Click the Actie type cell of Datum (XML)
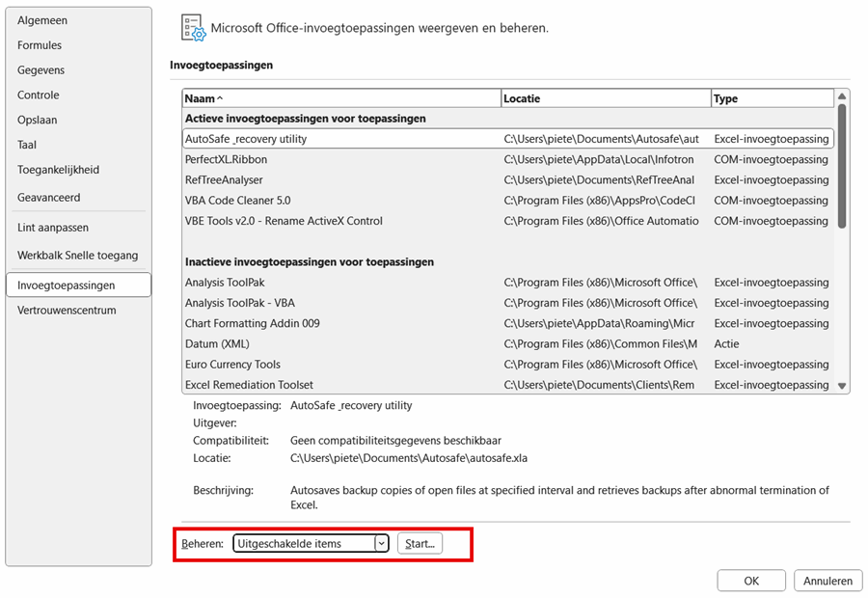This screenshot has height=598, width=868. (x=726, y=343)
